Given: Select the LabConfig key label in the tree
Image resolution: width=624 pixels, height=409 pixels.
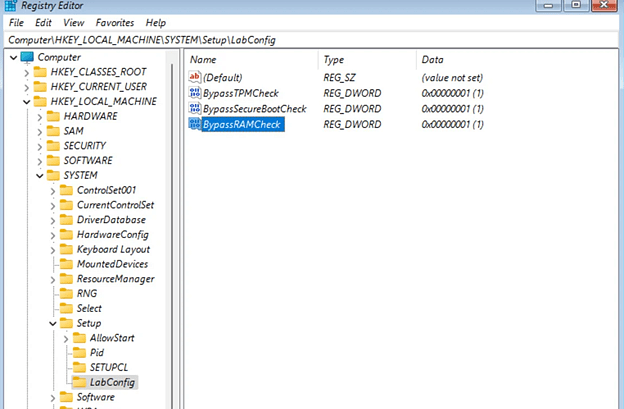Looking at the screenshot, I should tap(112, 382).
